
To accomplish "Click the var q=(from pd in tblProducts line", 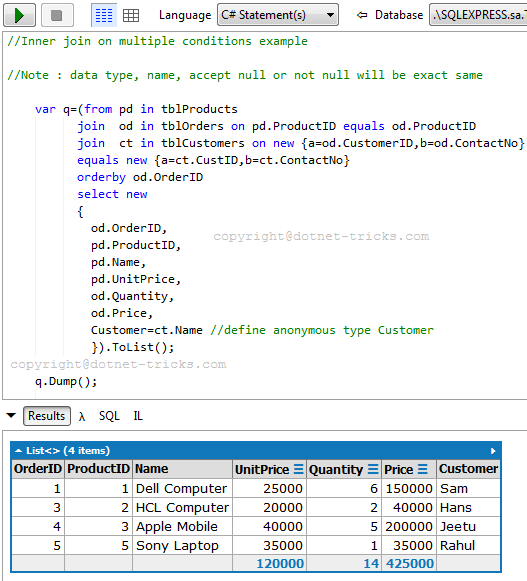I will pyautogui.click(x=136, y=109).
